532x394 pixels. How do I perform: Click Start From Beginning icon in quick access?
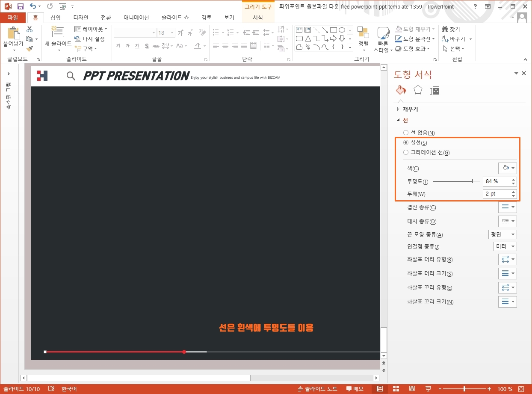pos(62,6)
